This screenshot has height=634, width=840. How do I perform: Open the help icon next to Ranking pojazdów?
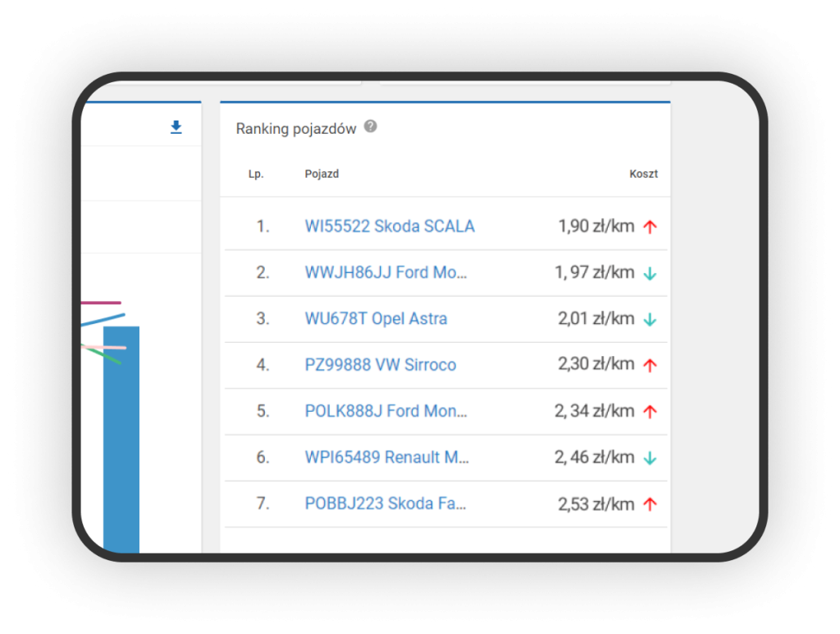[x=371, y=126]
